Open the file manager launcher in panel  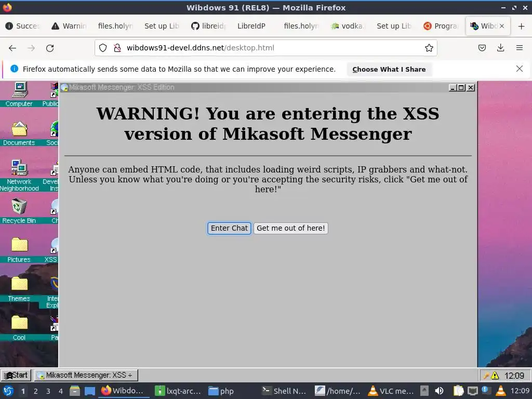(75, 391)
